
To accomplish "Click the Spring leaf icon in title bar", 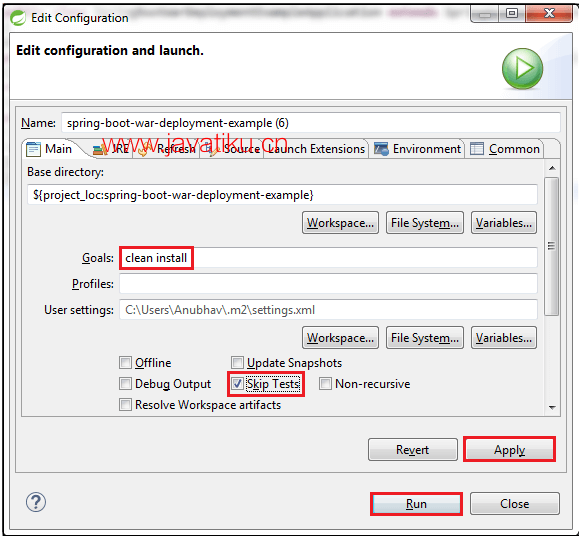I will (18, 18).
